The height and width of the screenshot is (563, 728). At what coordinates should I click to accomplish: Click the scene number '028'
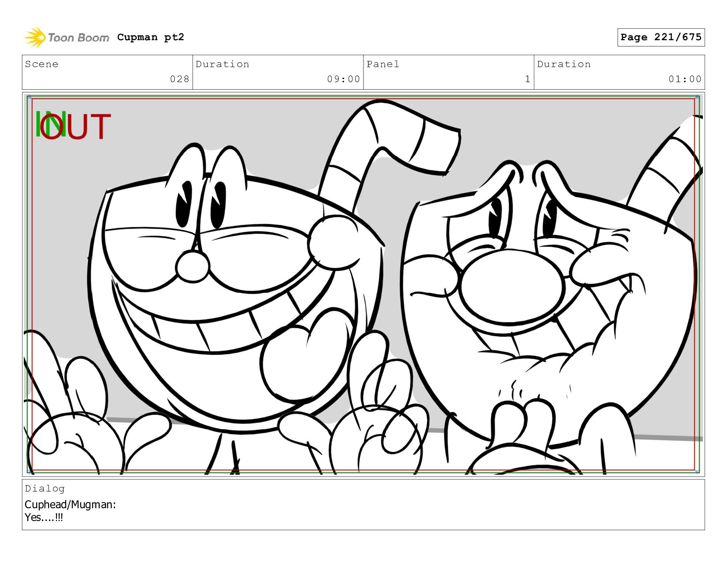coord(180,79)
